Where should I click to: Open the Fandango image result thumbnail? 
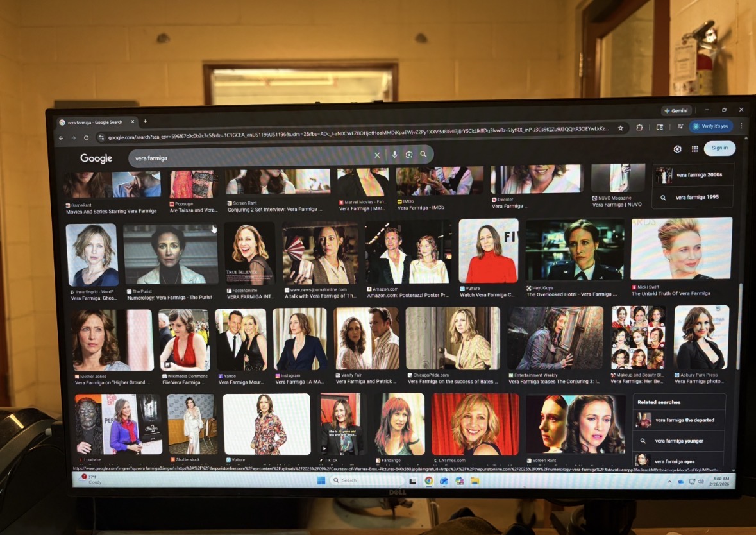(399, 425)
